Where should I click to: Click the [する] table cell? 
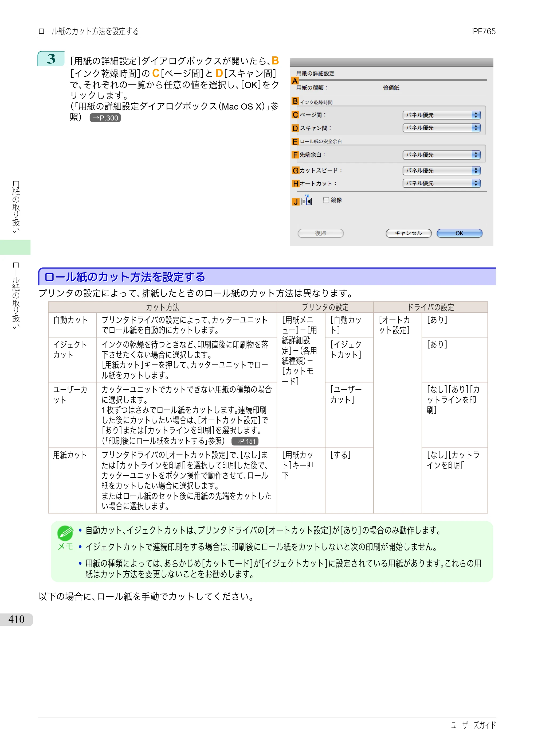[349, 480]
